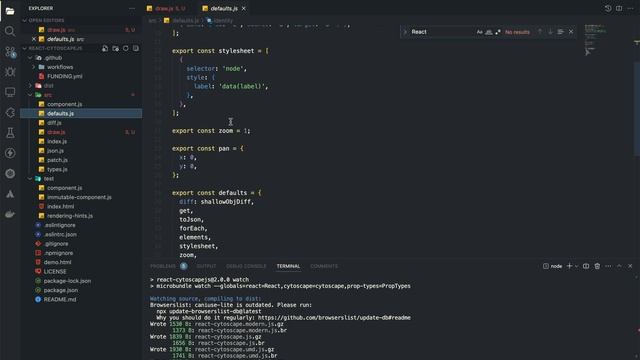Open the Explorer view in activity bar
This screenshot has width=640, height=360.
click(x=10, y=11)
